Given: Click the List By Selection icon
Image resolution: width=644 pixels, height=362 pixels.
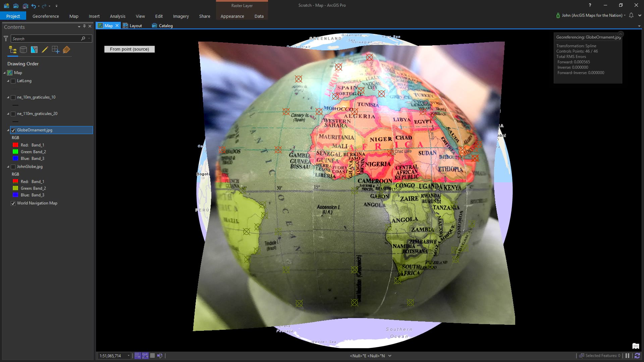Looking at the screenshot, I should click(34, 50).
